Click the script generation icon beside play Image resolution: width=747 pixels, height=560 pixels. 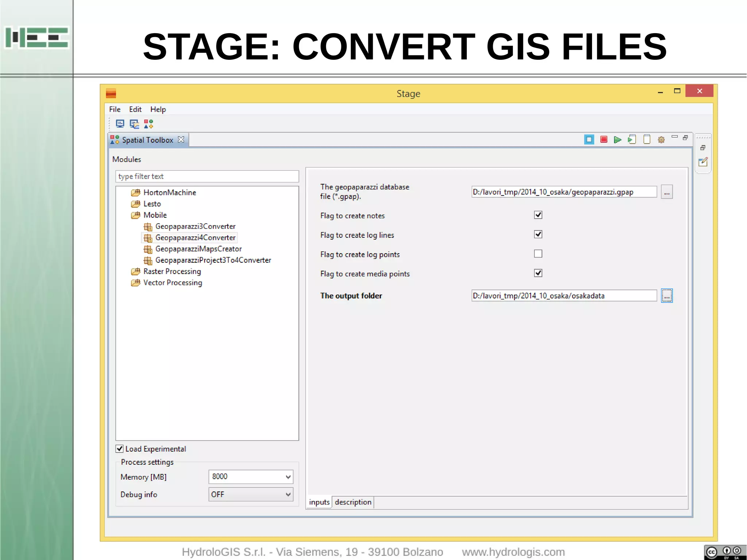(632, 140)
